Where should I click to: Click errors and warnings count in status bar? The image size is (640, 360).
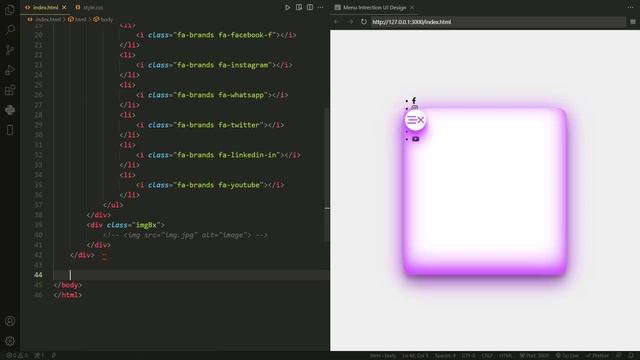click(17, 356)
